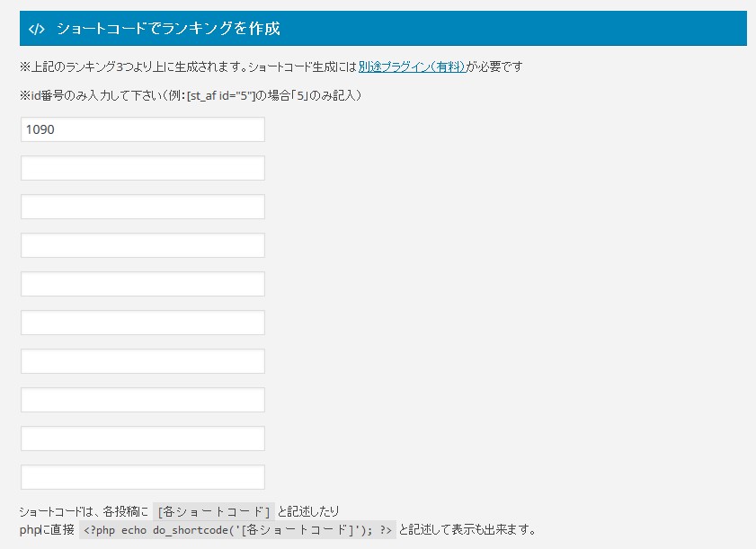Click the ショートコードでランキングを作成 heading text
756x549 pixels.
(168, 29)
